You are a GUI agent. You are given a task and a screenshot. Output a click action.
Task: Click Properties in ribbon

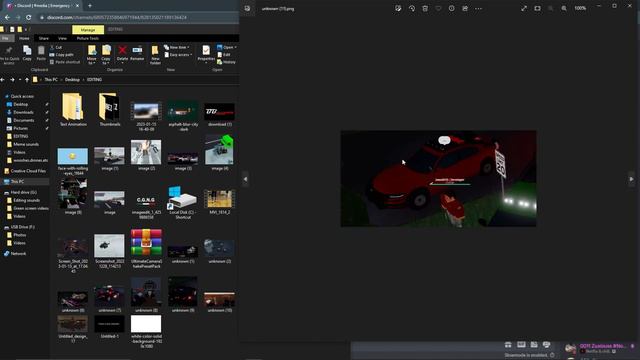pos(206,54)
